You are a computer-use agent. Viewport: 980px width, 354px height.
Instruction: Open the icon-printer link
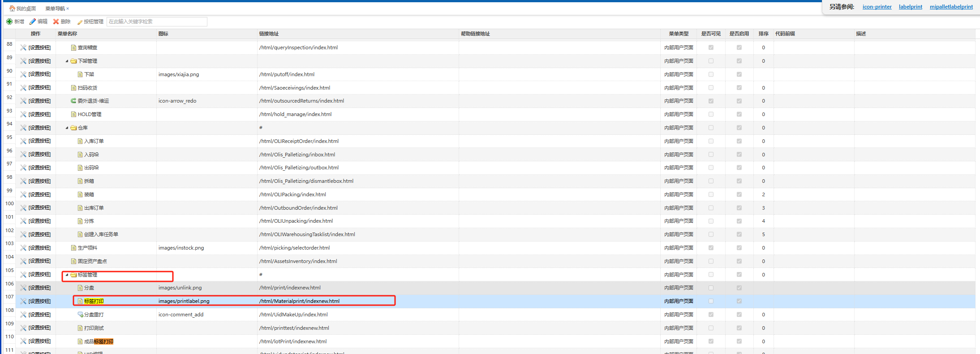877,7
